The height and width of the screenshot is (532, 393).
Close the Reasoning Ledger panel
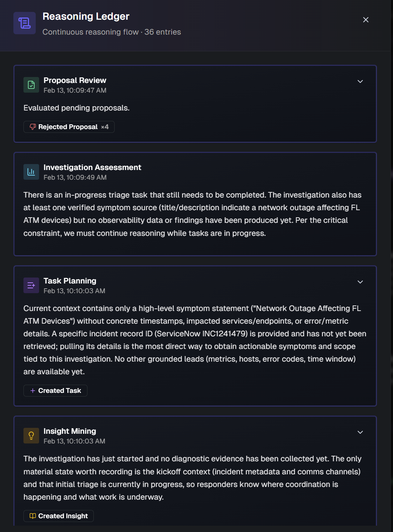[x=366, y=20]
